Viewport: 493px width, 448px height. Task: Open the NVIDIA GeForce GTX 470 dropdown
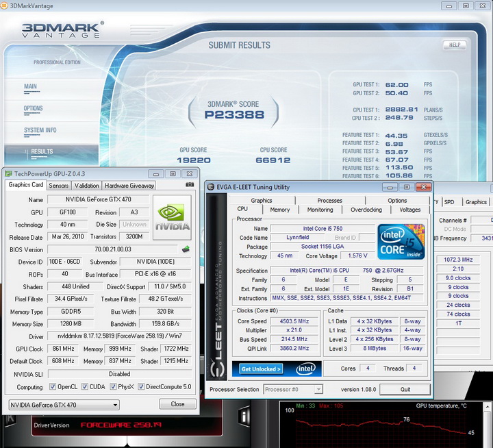click(x=64, y=405)
